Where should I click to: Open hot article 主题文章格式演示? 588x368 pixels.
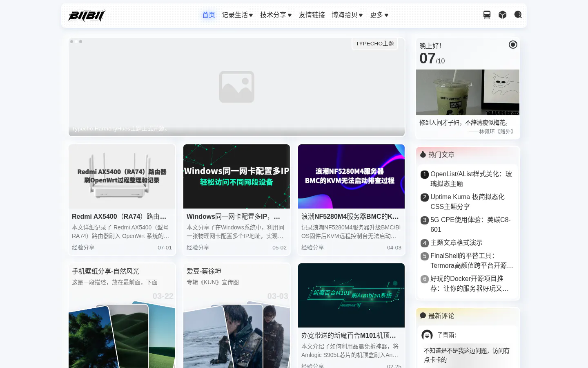(x=457, y=243)
